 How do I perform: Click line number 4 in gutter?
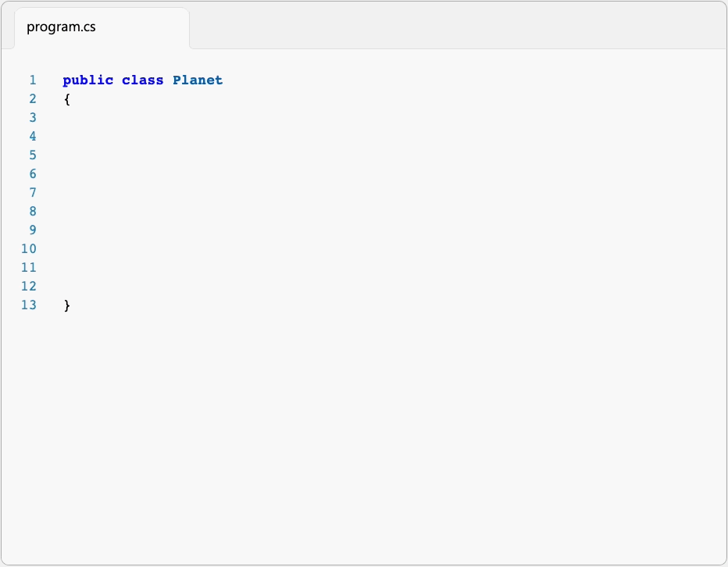pyautogui.click(x=33, y=137)
